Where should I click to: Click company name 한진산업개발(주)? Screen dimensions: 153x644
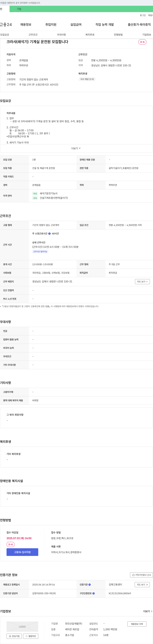click(x=74, y=624)
